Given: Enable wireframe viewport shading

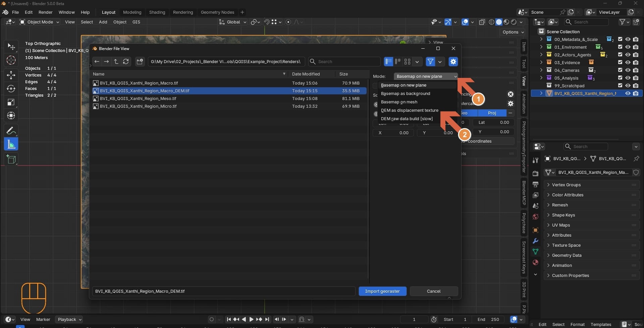Looking at the screenshot, I should [x=491, y=22].
